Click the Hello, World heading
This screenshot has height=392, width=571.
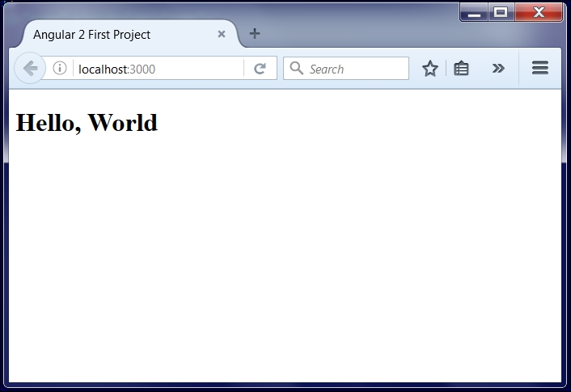pyautogui.click(x=87, y=123)
